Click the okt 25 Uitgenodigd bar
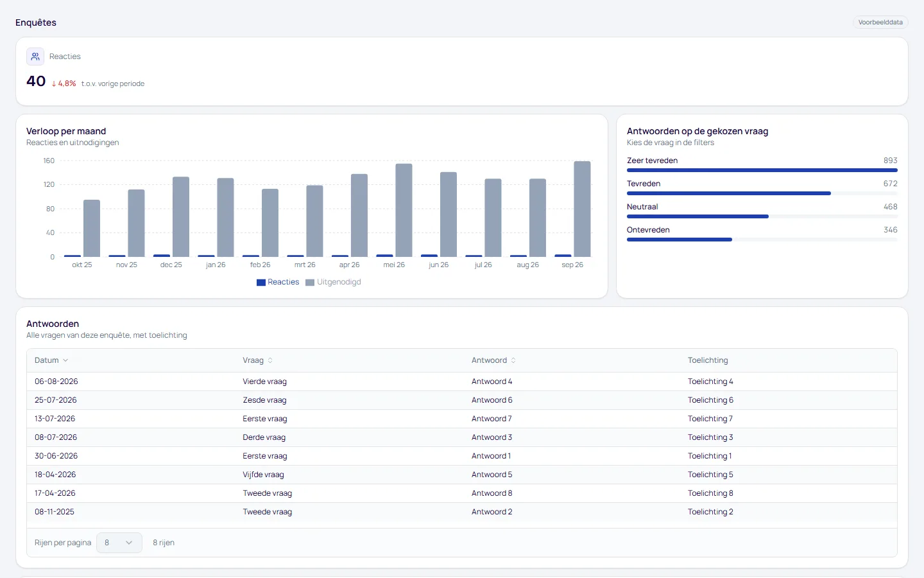Image resolution: width=924 pixels, height=578 pixels. (92, 228)
